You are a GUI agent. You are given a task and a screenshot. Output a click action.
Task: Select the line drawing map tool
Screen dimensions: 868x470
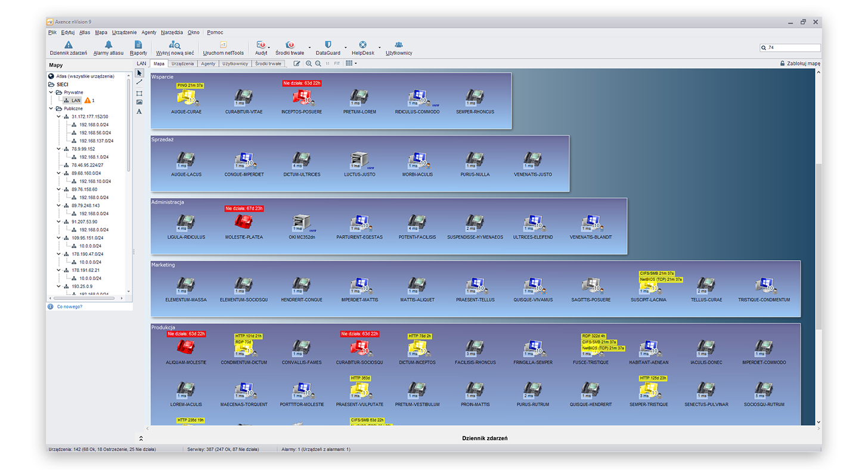point(139,82)
